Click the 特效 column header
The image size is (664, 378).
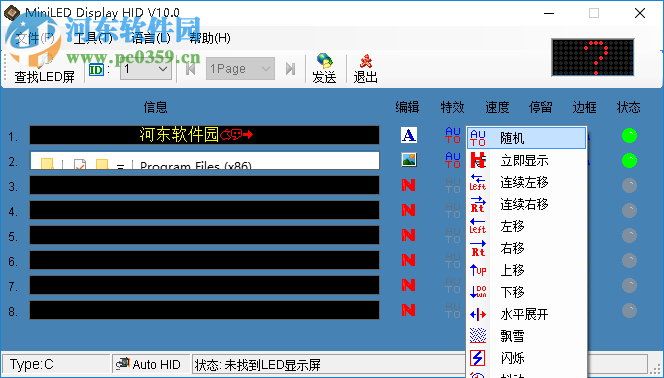tap(452, 107)
